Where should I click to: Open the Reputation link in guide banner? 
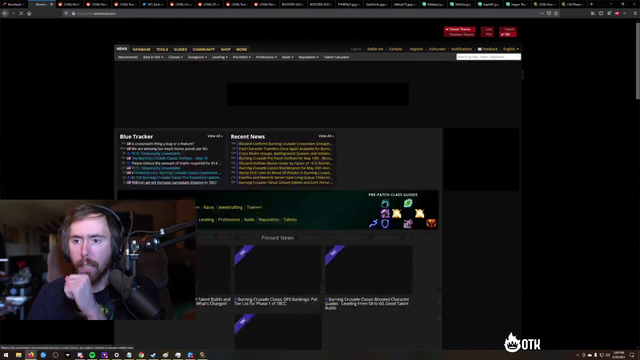[x=269, y=220]
